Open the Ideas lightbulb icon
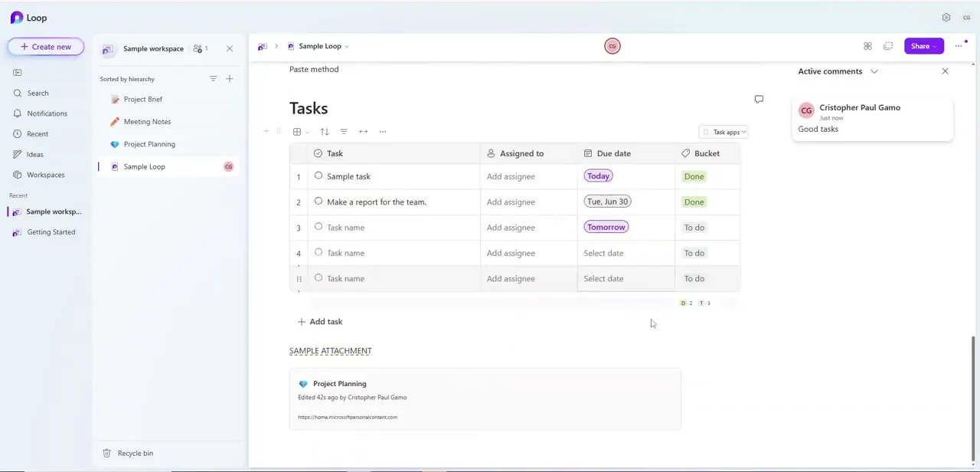The height and width of the screenshot is (472, 980). (x=17, y=155)
